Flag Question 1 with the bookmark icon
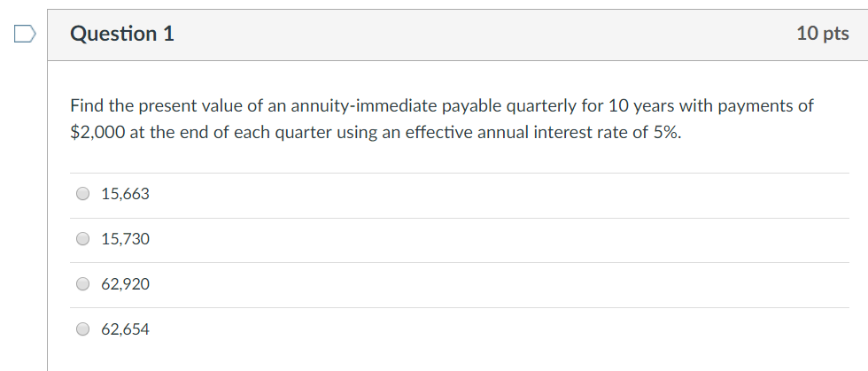Viewport: 868px width, 371px height. point(24,34)
